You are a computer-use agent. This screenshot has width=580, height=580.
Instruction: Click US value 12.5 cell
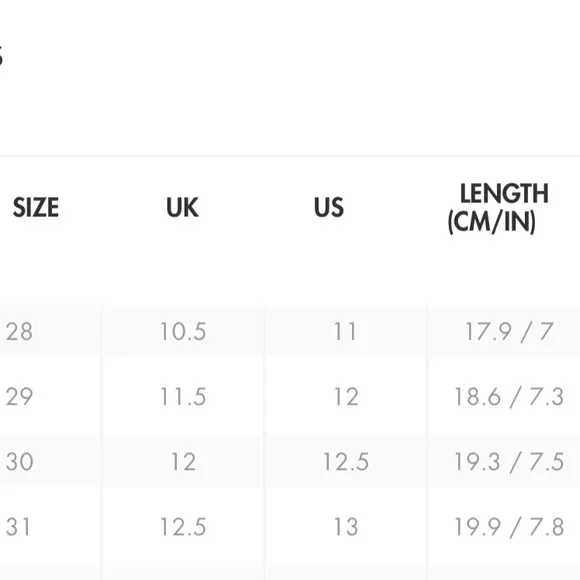tap(346, 462)
